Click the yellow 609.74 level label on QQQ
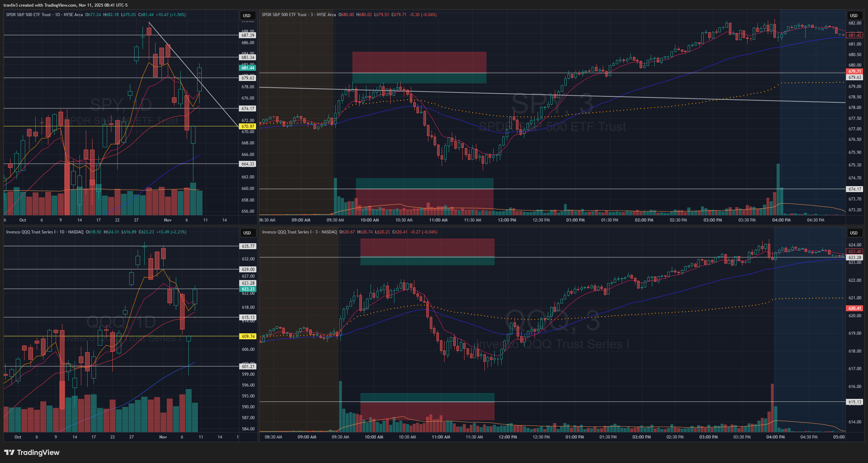The width and height of the screenshot is (868, 463). tap(248, 336)
